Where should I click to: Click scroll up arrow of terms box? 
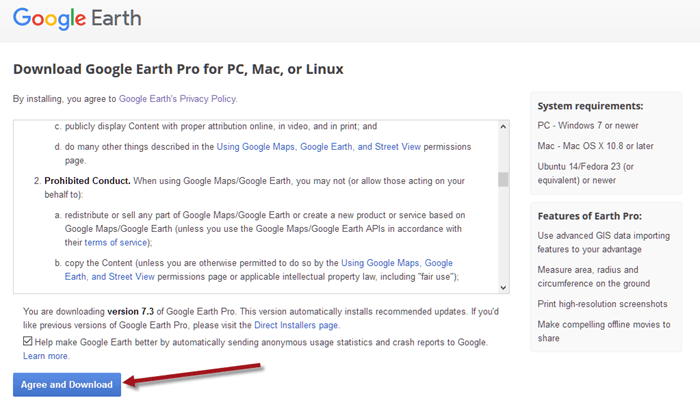click(503, 127)
